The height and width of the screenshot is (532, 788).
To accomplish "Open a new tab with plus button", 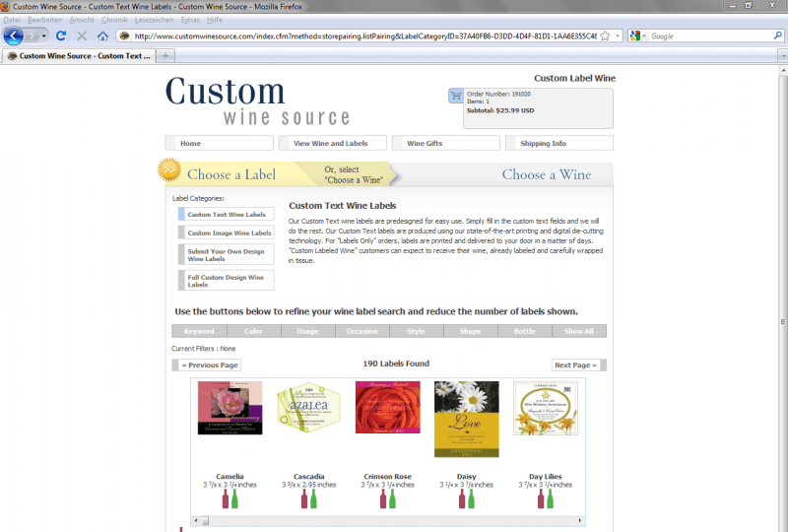I will [165, 56].
